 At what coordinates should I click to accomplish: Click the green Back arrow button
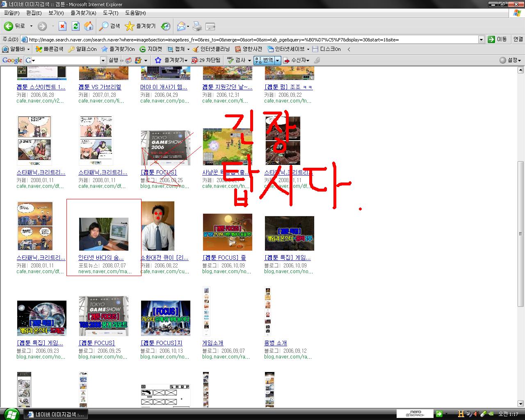click(9, 26)
